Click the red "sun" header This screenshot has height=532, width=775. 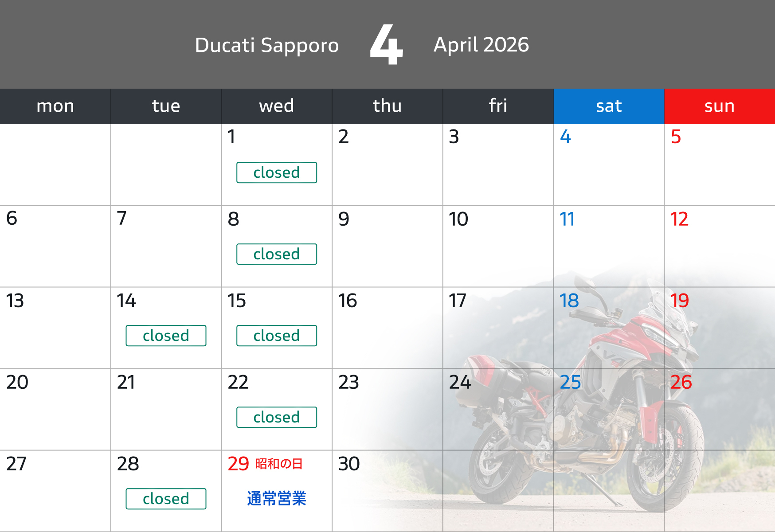pos(719,106)
